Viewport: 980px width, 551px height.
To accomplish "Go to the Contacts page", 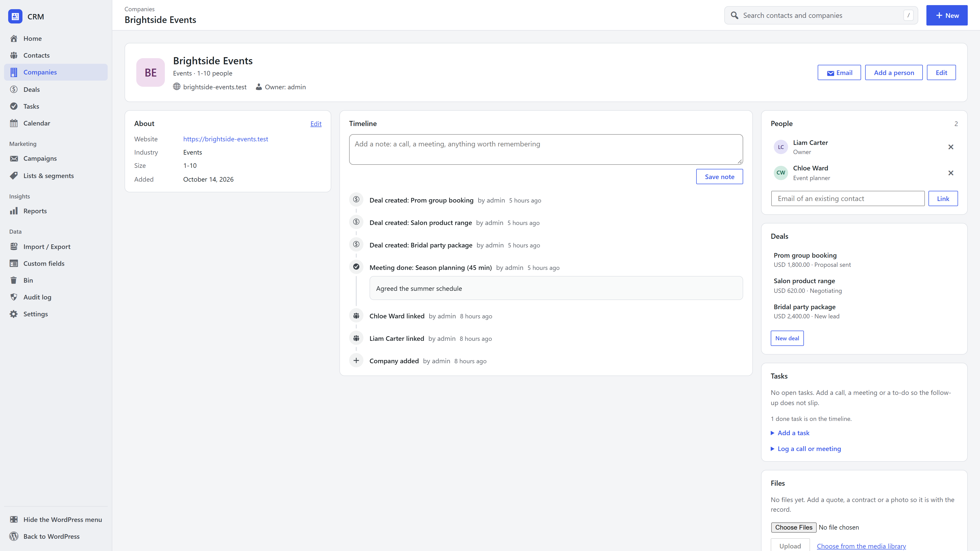I will click(x=56, y=55).
